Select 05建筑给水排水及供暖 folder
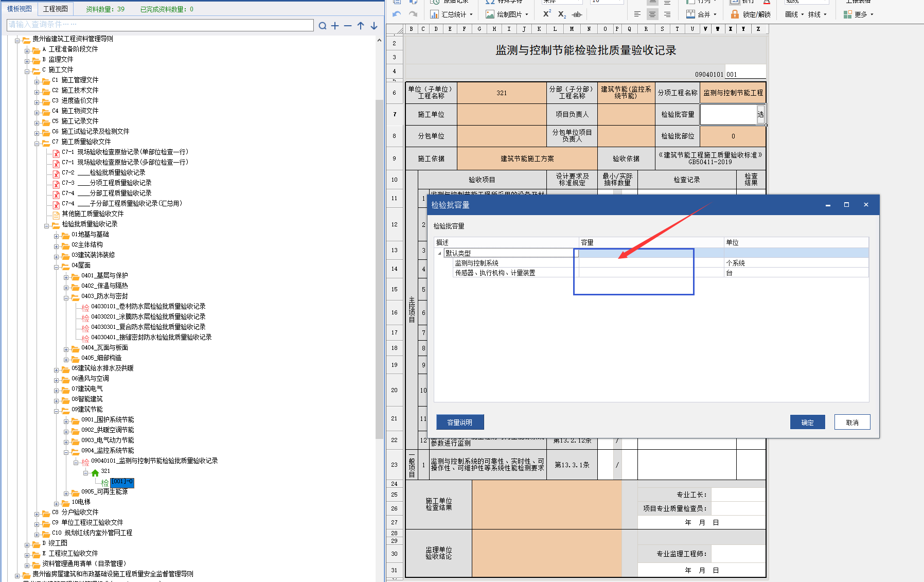 click(x=97, y=368)
